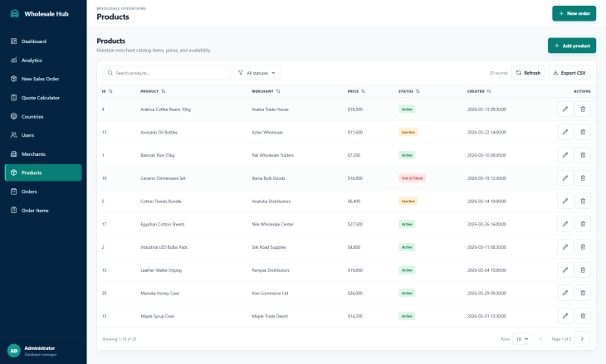The image size is (606, 364).
Task: Delete the Manuka Honey Case row
Action: [x=583, y=293]
